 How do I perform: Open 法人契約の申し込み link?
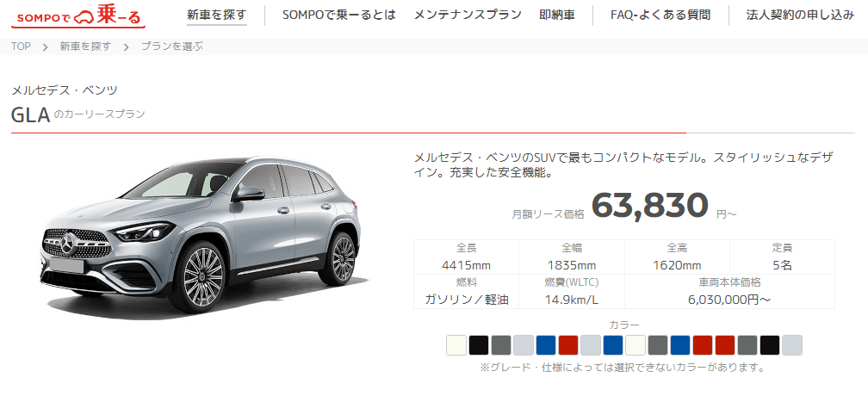(800, 15)
